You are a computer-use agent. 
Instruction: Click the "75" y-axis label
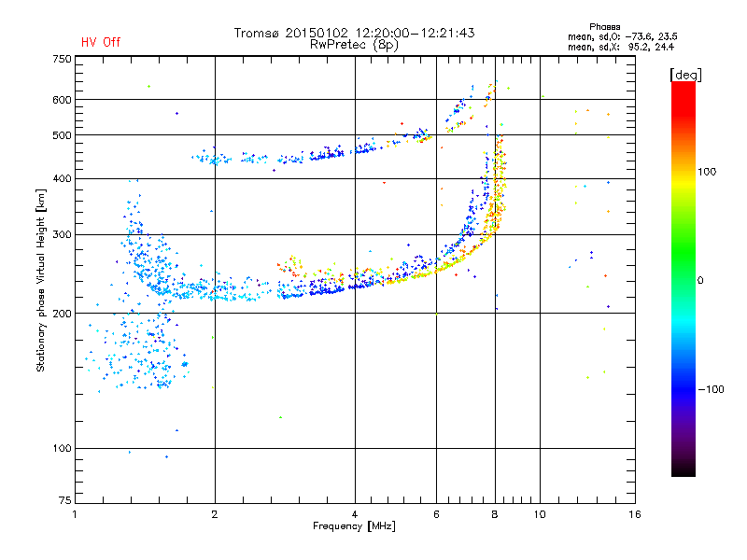(x=65, y=500)
